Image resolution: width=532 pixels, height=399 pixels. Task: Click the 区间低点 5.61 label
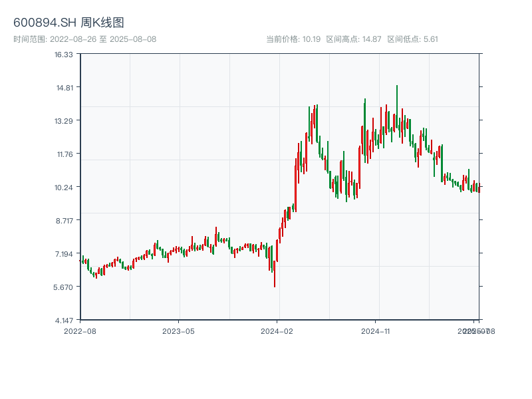click(412, 39)
